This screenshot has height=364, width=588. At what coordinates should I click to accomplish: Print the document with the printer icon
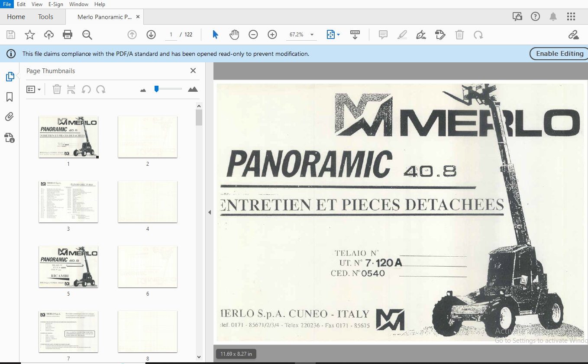(68, 35)
